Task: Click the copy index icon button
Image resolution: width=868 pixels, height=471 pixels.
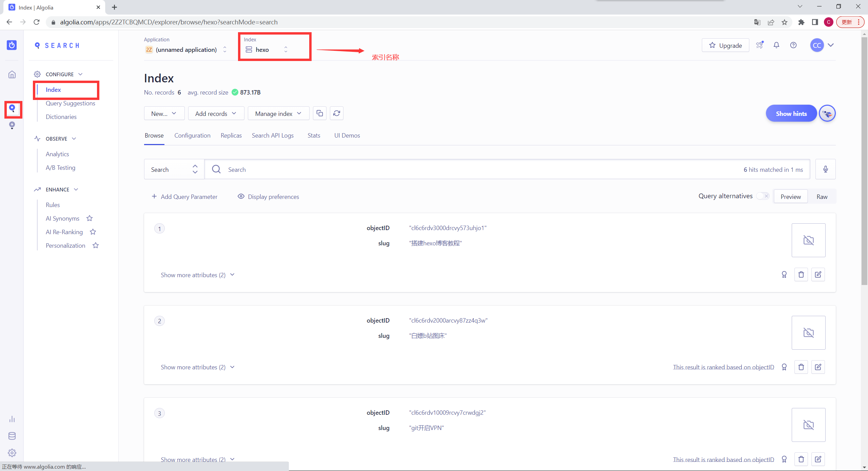Action: 319,113
